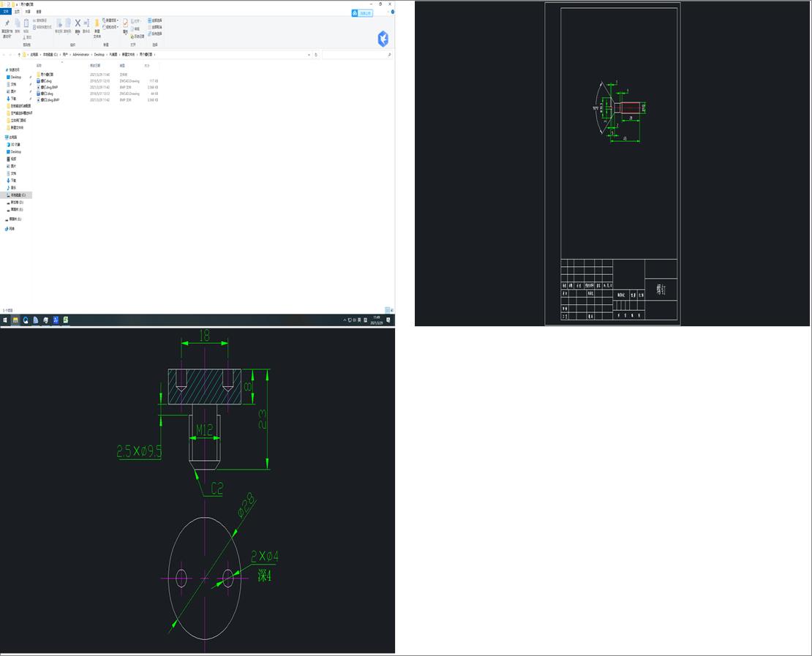Select Desktop under Quick access in sidebar
The height and width of the screenshot is (656, 812).
click(x=16, y=77)
